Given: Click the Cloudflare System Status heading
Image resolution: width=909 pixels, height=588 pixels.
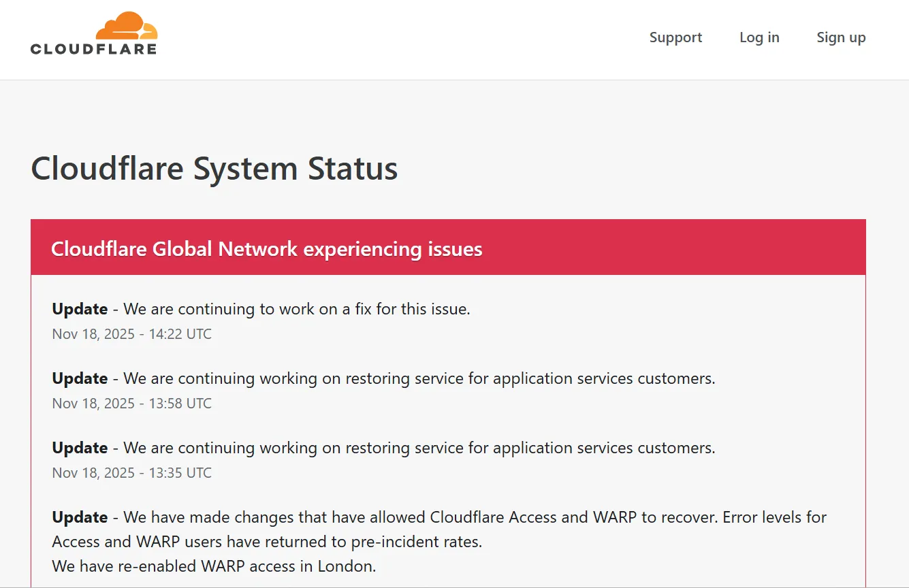Looking at the screenshot, I should 214,168.
